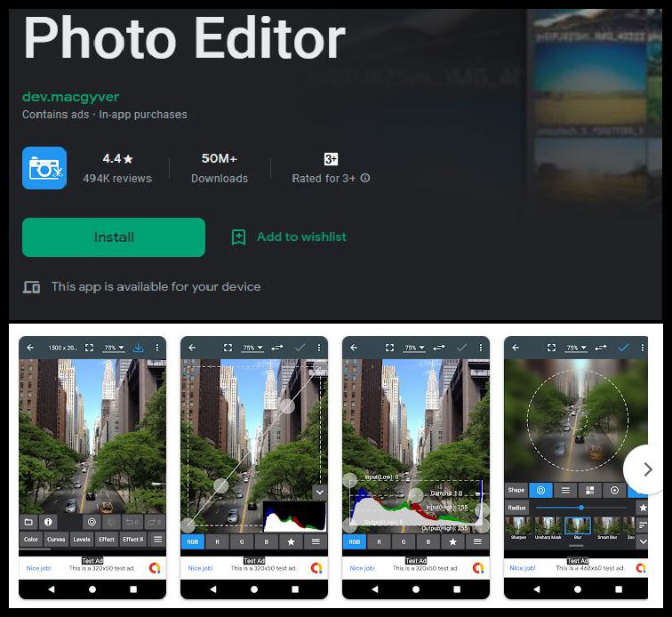Click the Rated for 3+ text

pyautogui.click(x=324, y=179)
